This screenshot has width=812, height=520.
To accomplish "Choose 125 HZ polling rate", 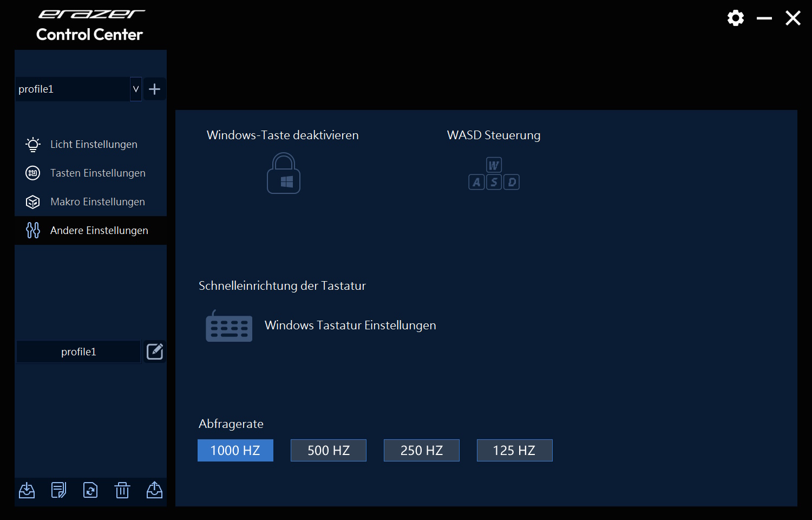I will click(x=514, y=451).
